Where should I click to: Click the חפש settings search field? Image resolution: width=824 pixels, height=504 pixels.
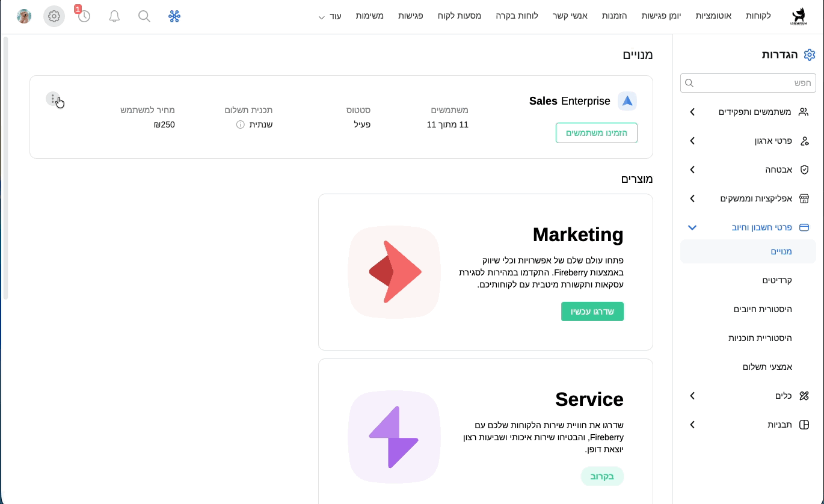[x=748, y=83]
